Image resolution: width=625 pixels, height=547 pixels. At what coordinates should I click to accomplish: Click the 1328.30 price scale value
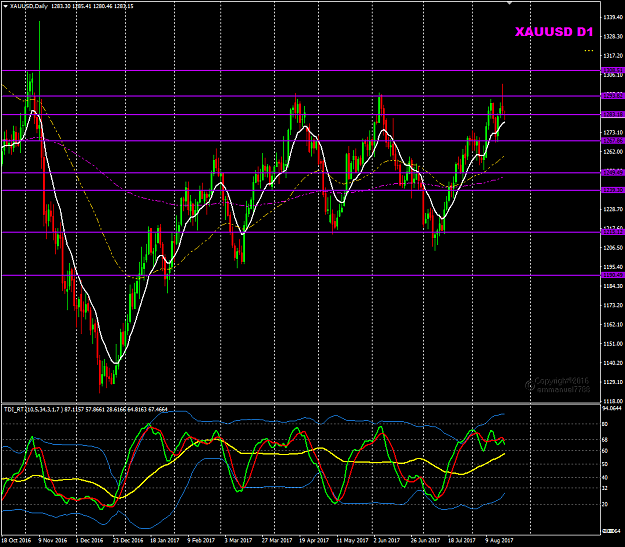(x=613, y=36)
